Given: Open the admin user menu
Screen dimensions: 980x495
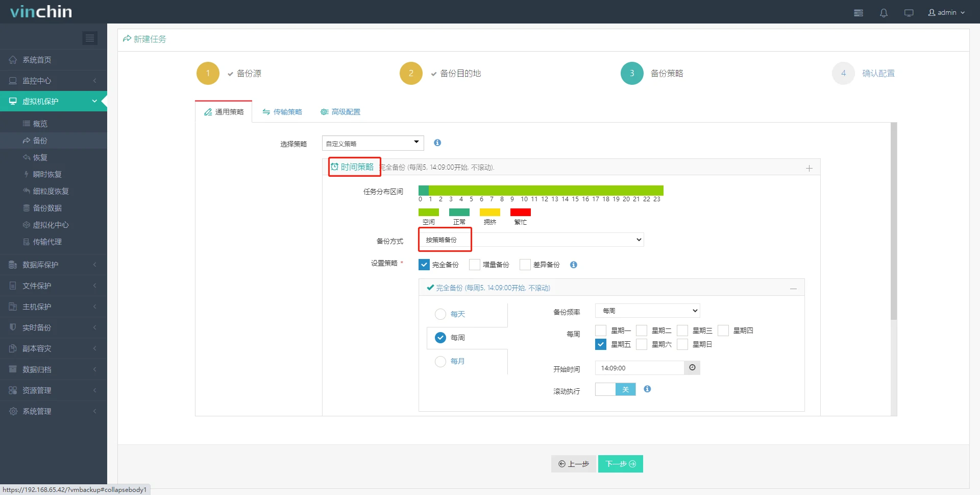Looking at the screenshot, I should (946, 13).
